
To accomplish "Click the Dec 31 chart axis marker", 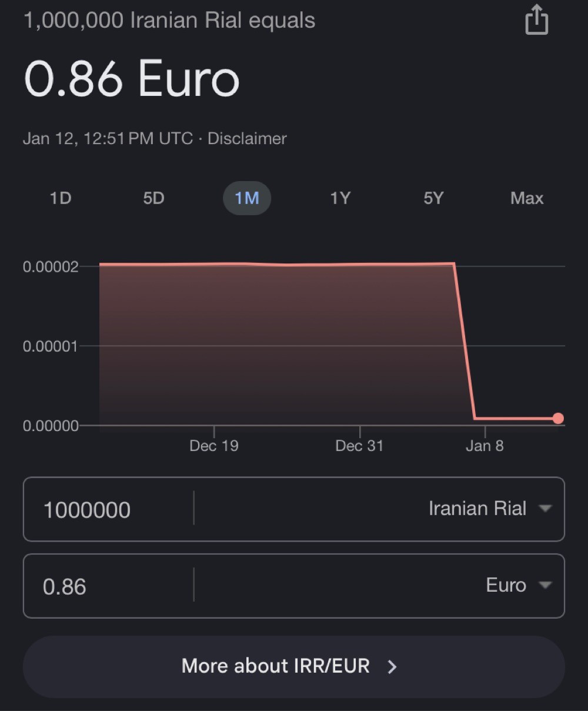I will pos(359,446).
